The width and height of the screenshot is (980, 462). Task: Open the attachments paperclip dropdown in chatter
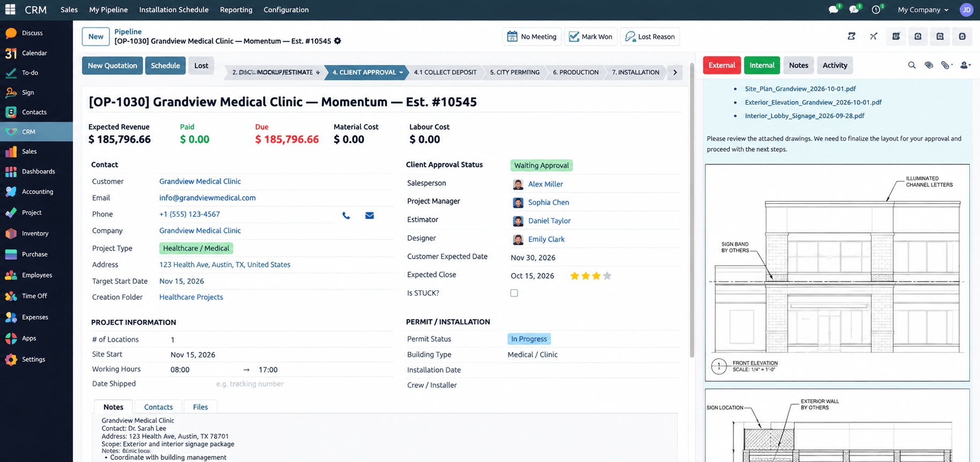coord(947,65)
